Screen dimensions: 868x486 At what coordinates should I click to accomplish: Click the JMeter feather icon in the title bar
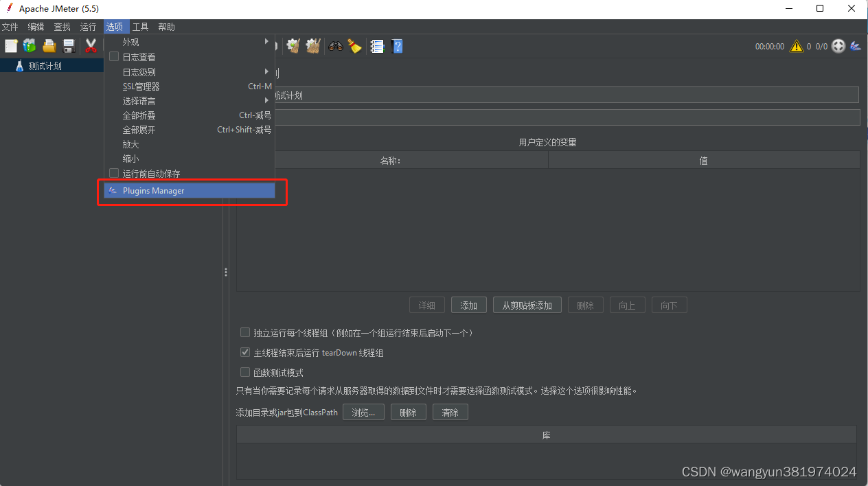pos(8,8)
